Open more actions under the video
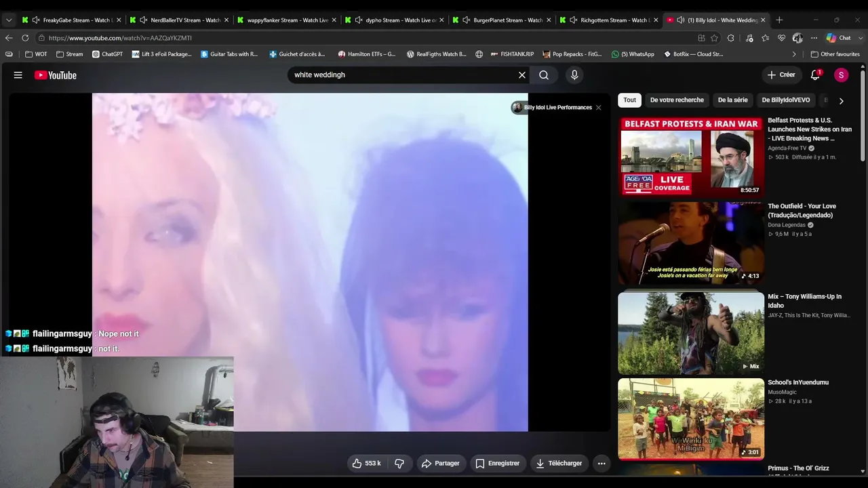The image size is (868, 488). click(x=601, y=464)
